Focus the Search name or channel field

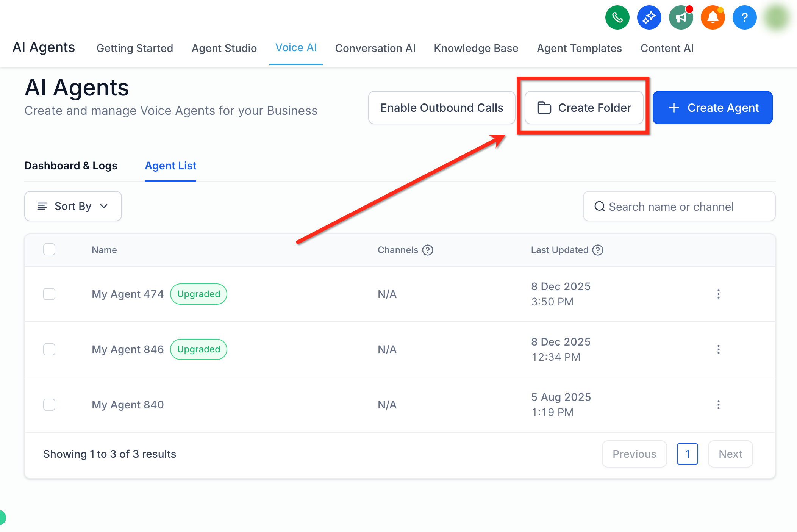point(679,206)
